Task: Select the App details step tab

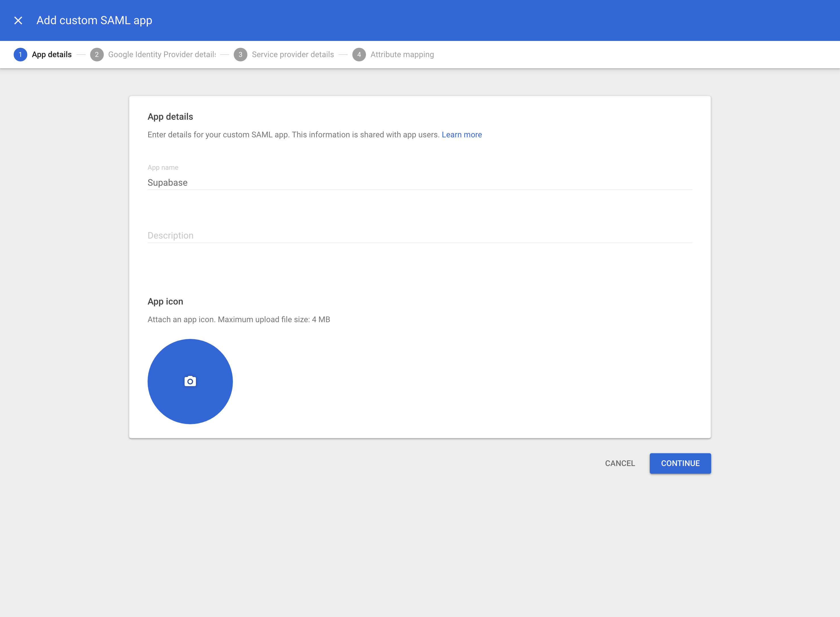Action: tap(51, 54)
